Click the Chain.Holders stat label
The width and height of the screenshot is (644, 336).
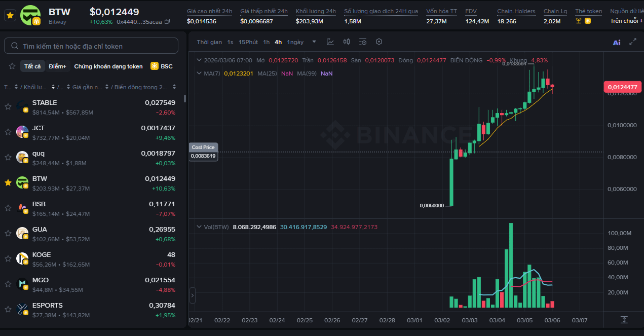pos(516,11)
